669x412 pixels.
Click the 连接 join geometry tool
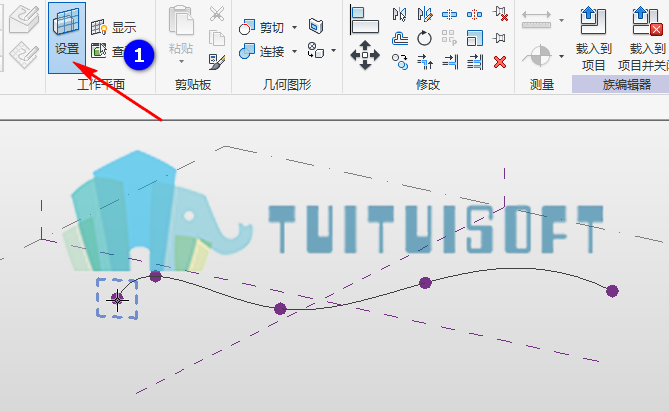pos(261,52)
